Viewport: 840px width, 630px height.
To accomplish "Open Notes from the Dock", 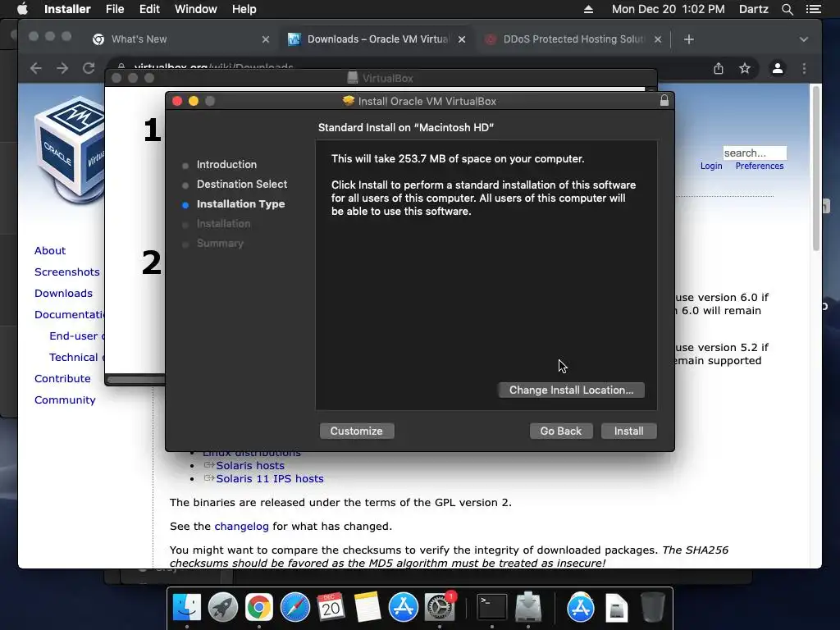I will point(367,608).
